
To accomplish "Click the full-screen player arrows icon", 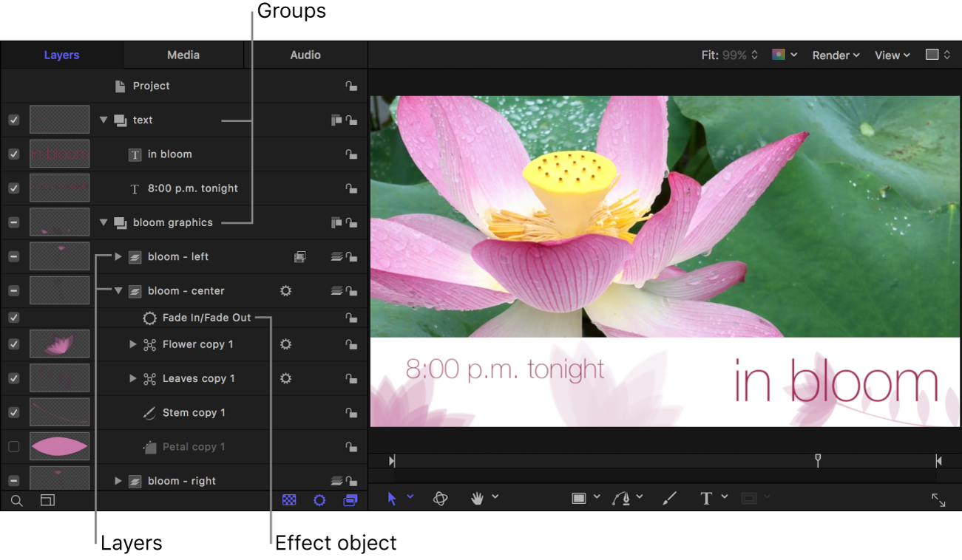I will pyautogui.click(x=938, y=500).
